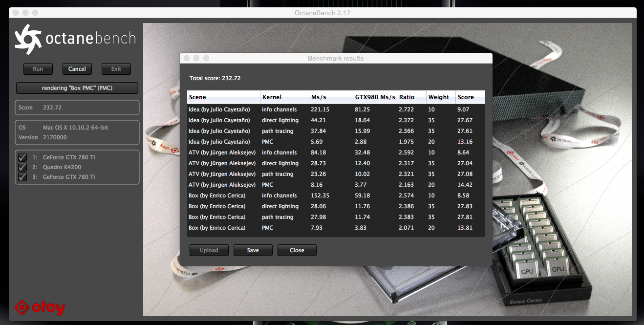This screenshot has width=644, height=325.
Task: Click the 27.83 score value
Action: pyautogui.click(x=465, y=206)
